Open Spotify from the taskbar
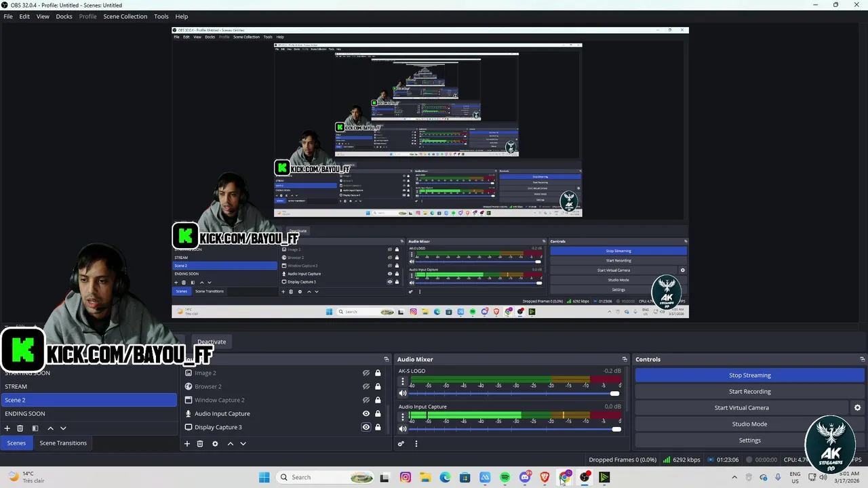The image size is (868, 488). [x=505, y=477]
